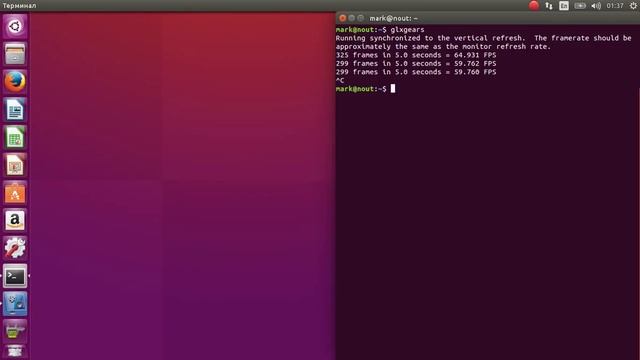Open the Amazon launcher icon
The width and height of the screenshot is (640, 360).
point(15,220)
